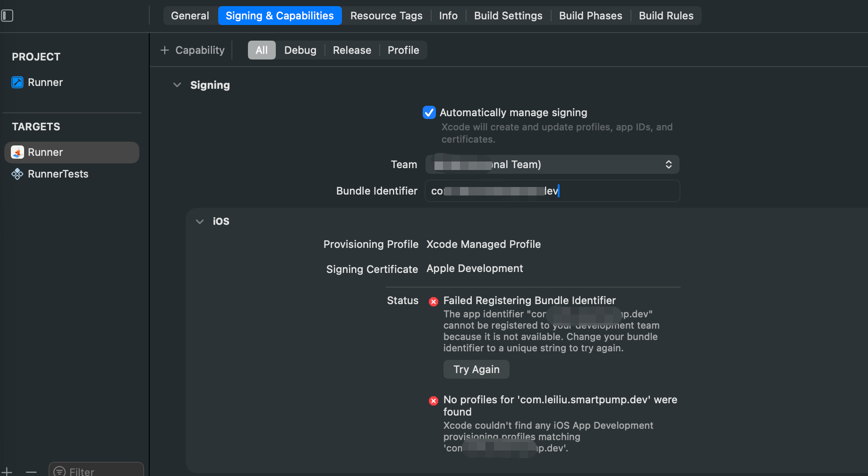Click the minus icon to remove a target
868x476 pixels.
point(31,471)
